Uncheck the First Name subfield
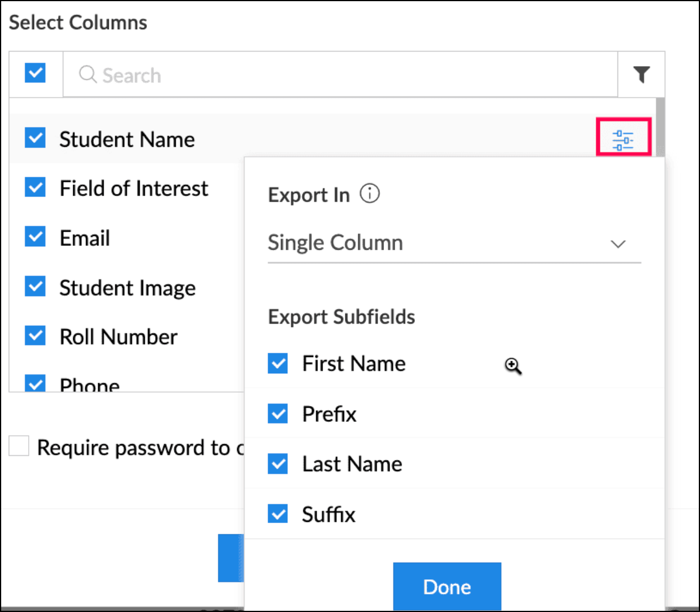Screen dimensions: 700x612 [x=277, y=363]
